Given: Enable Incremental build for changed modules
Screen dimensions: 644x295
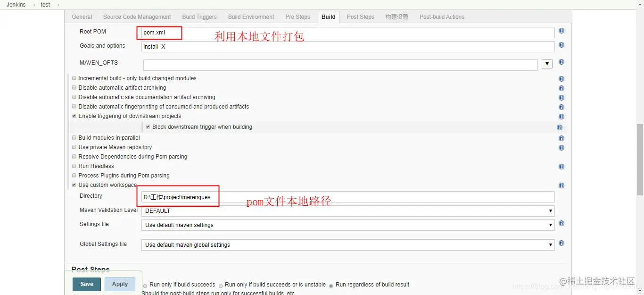Looking at the screenshot, I should [74, 78].
